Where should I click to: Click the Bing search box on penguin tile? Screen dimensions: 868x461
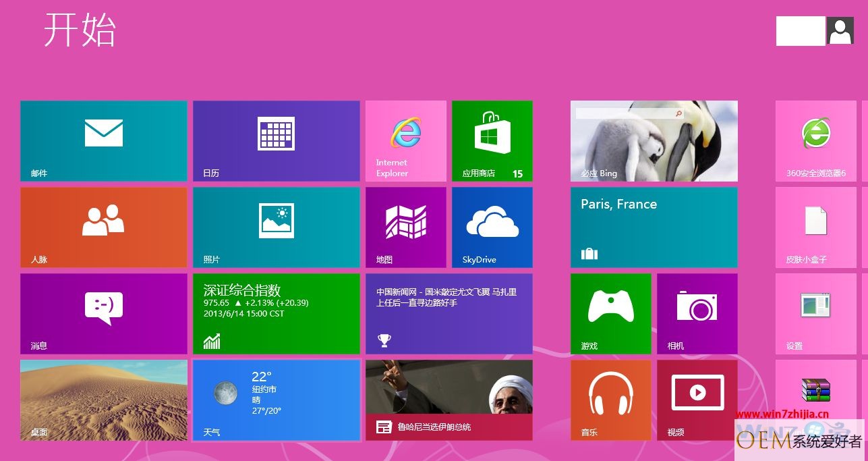630,114
